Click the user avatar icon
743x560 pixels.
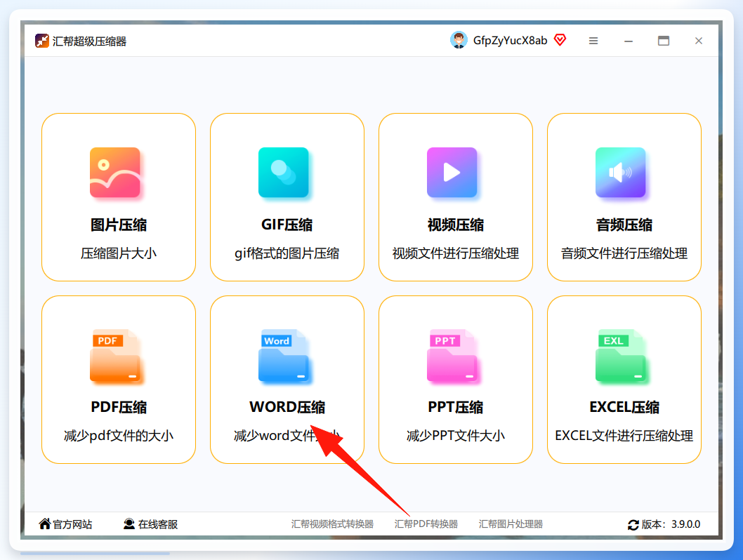[458, 40]
